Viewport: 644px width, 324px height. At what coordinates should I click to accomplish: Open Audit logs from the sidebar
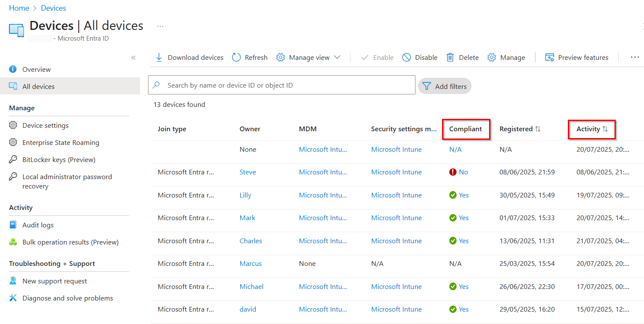pos(38,224)
